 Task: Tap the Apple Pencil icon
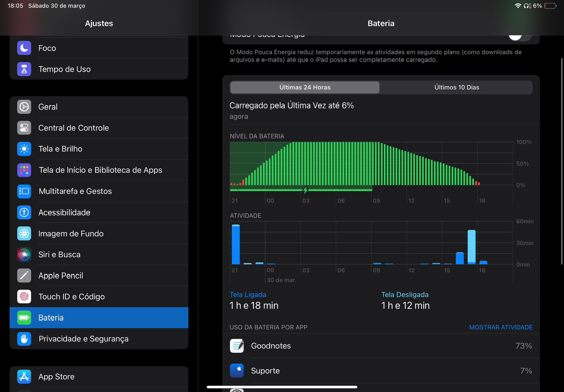(24, 275)
